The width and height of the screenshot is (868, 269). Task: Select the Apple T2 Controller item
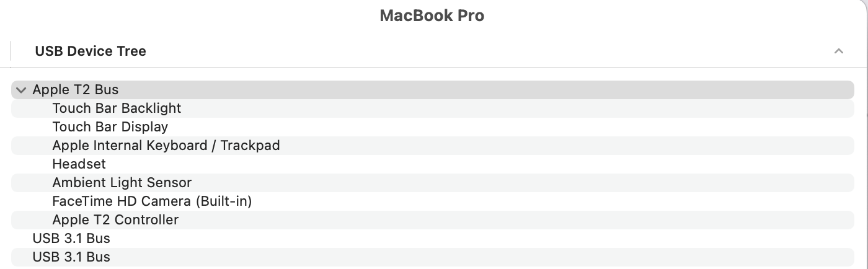coord(115,220)
